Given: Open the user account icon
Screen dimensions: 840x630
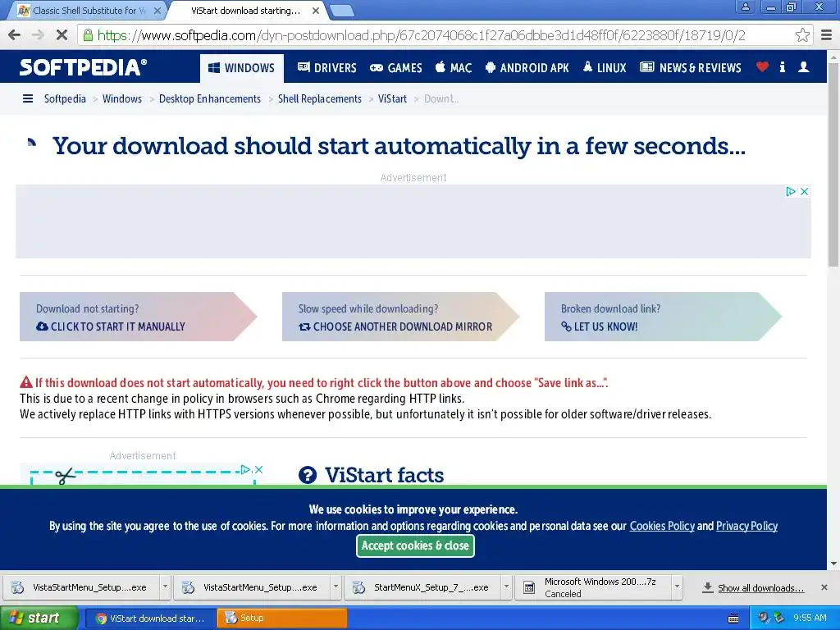Looking at the screenshot, I should (804, 67).
